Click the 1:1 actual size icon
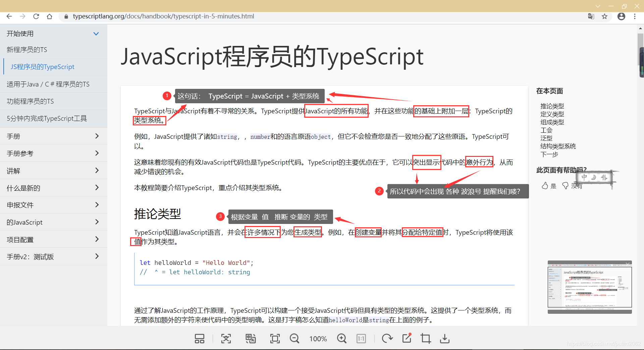This screenshot has height=350, width=644. (x=361, y=339)
